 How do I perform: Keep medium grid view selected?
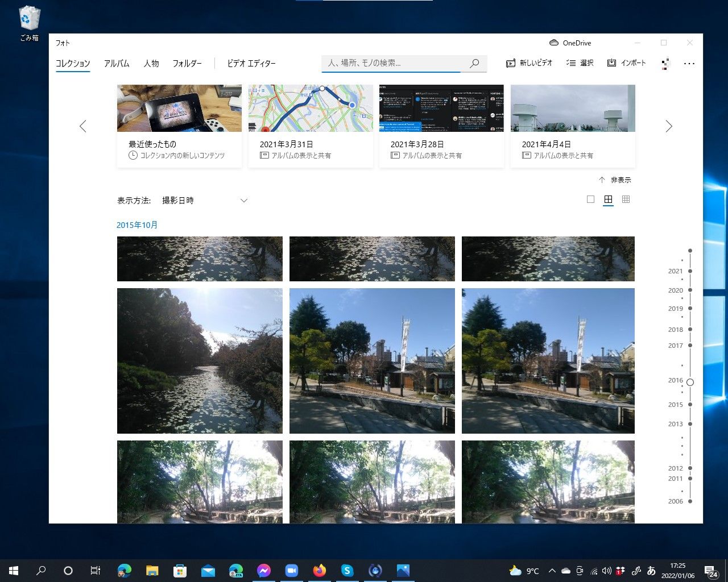pos(608,199)
